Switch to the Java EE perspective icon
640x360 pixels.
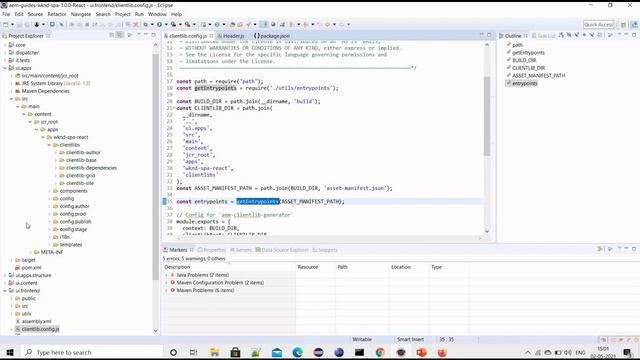pos(634,24)
